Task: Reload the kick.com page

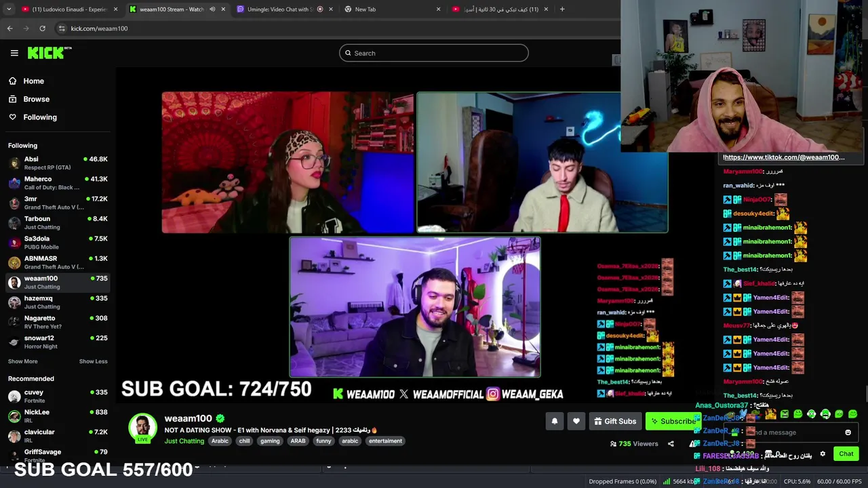Action: (42, 28)
